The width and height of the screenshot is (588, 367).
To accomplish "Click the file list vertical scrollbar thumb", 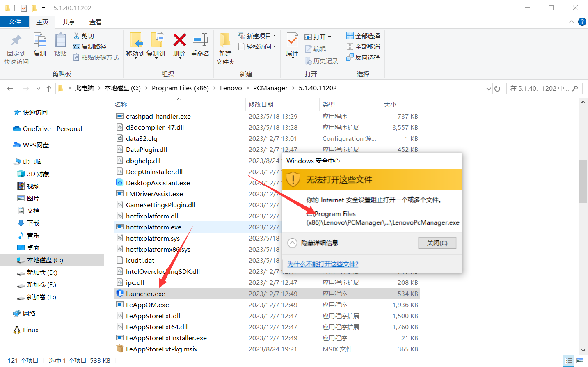I will coord(583,181).
